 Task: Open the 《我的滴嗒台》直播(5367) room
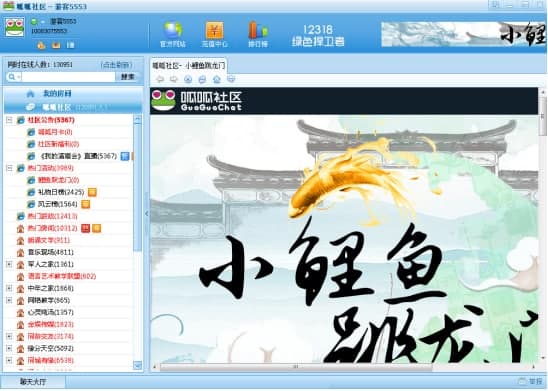tap(77, 156)
